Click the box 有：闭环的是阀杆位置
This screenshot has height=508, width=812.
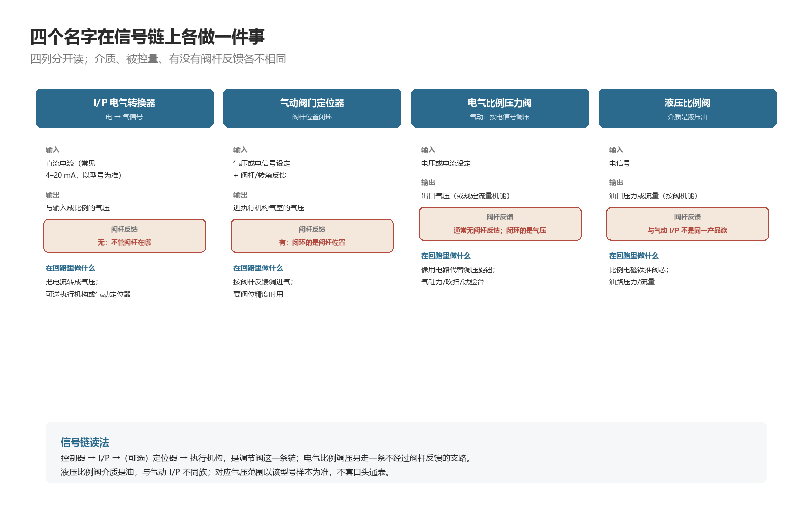click(x=312, y=236)
